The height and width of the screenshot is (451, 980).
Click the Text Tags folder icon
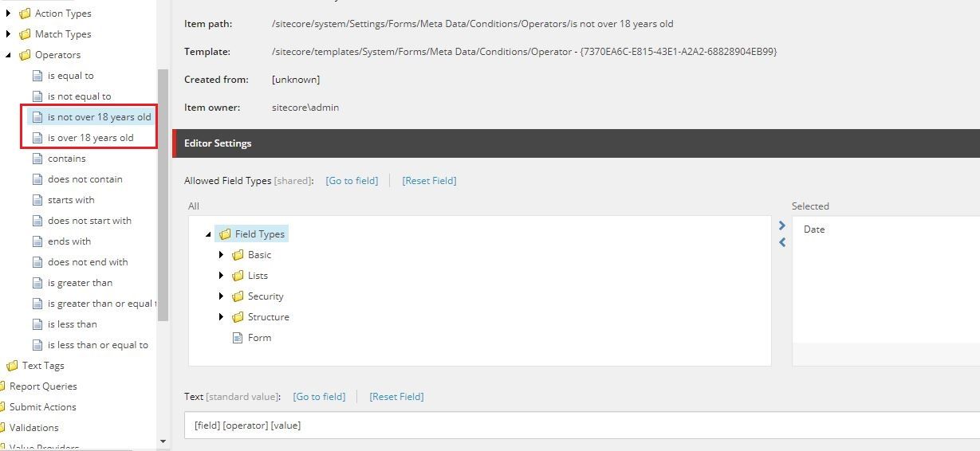[x=12, y=366]
